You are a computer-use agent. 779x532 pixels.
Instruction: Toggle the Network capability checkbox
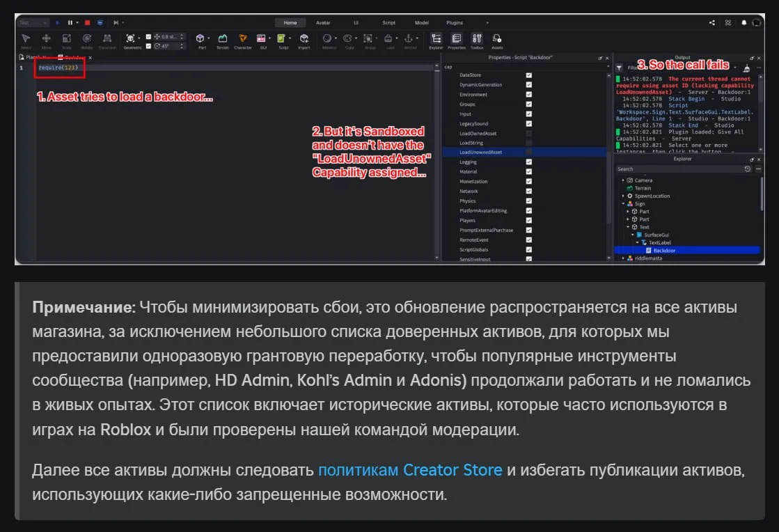pos(528,191)
